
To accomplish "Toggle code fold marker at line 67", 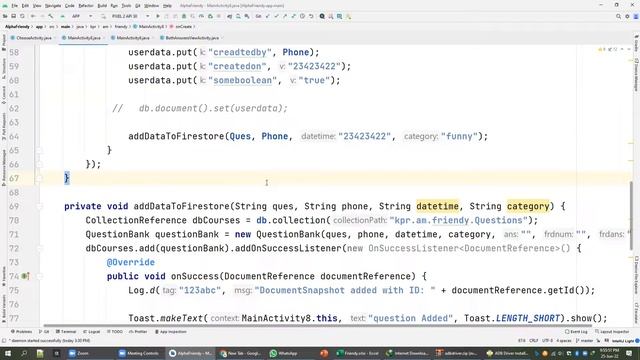I will tap(40, 178).
